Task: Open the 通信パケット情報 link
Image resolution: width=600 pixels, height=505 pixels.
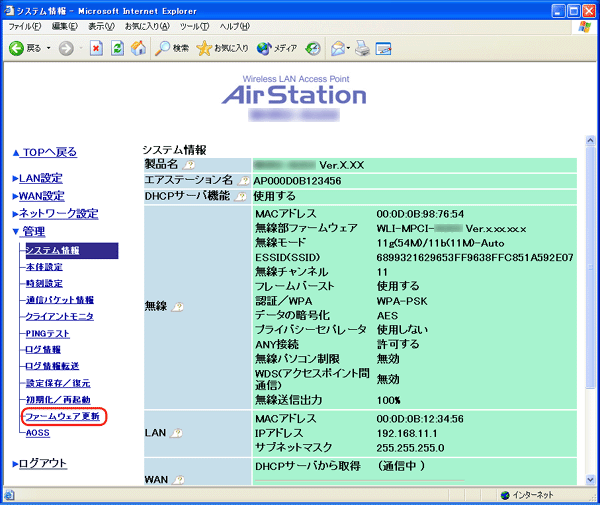Action: [60, 300]
